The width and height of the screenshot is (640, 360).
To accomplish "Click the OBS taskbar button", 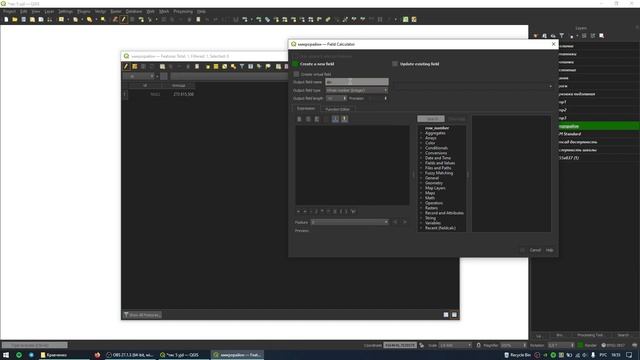I will [129, 355].
